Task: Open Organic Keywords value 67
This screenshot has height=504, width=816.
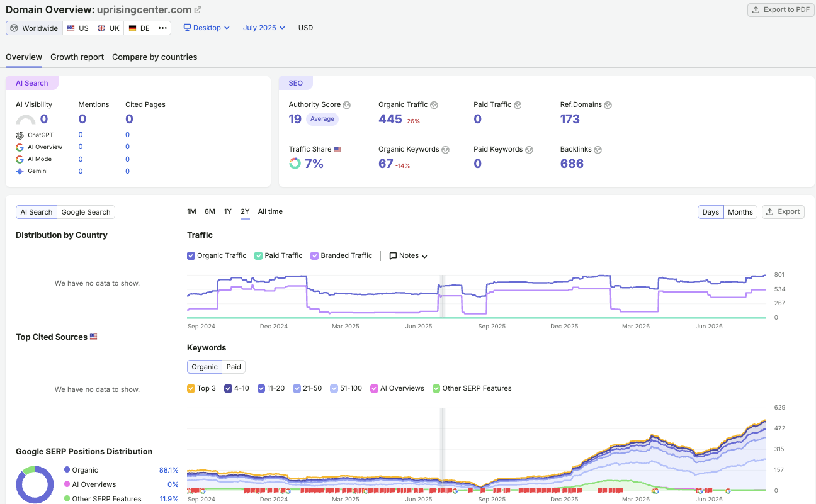Action: 386,164
